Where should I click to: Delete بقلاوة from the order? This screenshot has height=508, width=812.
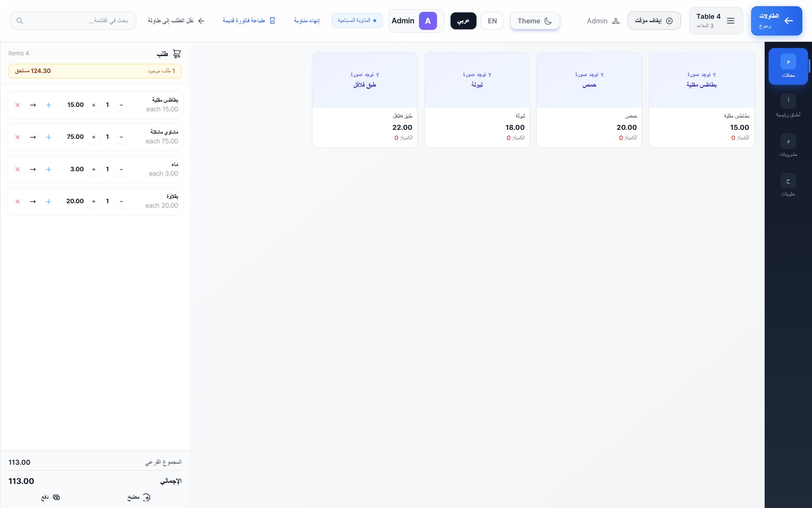pos(17,202)
